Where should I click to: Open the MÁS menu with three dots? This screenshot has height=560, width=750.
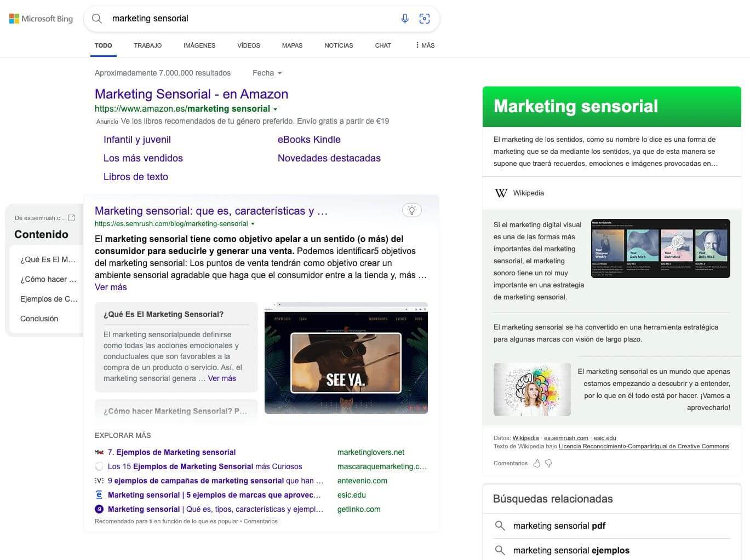423,45
